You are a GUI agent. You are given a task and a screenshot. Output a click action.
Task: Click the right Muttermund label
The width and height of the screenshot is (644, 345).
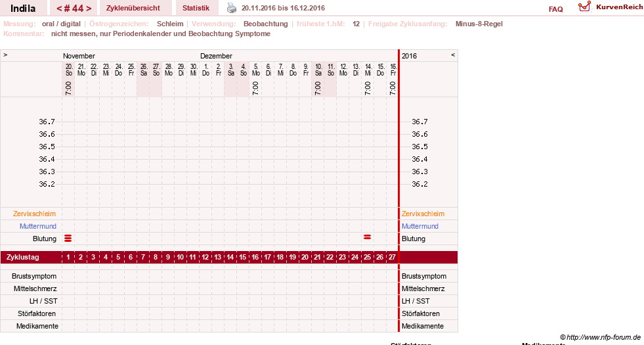click(x=419, y=226)
